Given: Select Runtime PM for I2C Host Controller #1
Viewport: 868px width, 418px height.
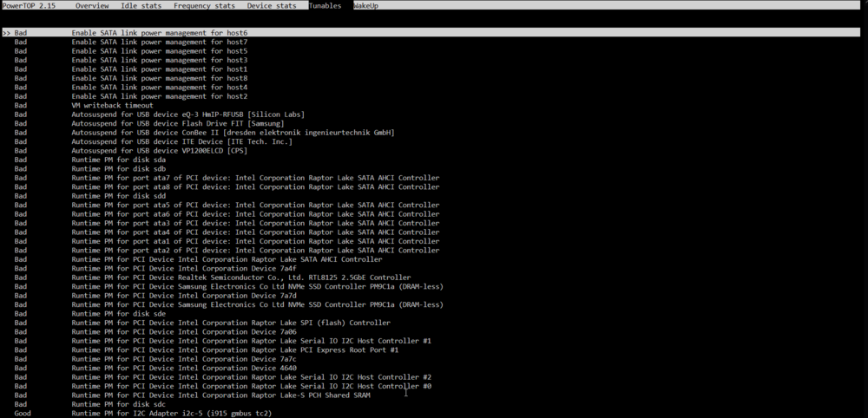Looking at the screenshot, I should (222, 341).
